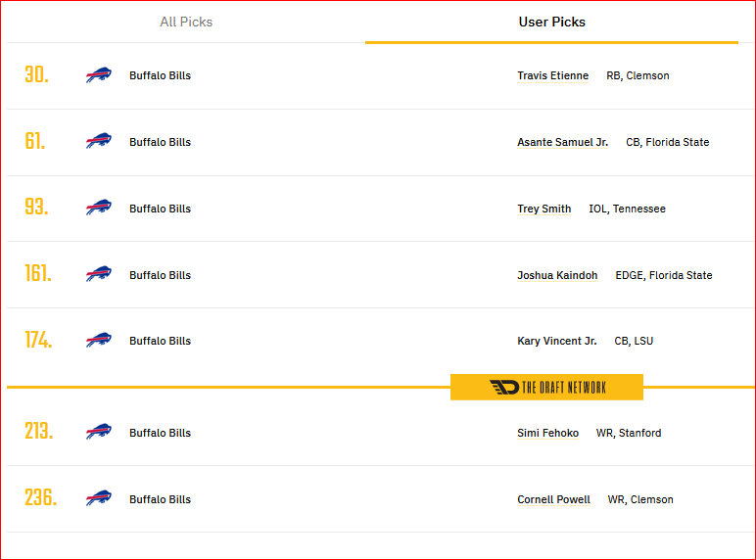Click Buffalo Bills text on pick 174 row
The width and height of the screenshot is (756, 560).
(x=160, y=341)
